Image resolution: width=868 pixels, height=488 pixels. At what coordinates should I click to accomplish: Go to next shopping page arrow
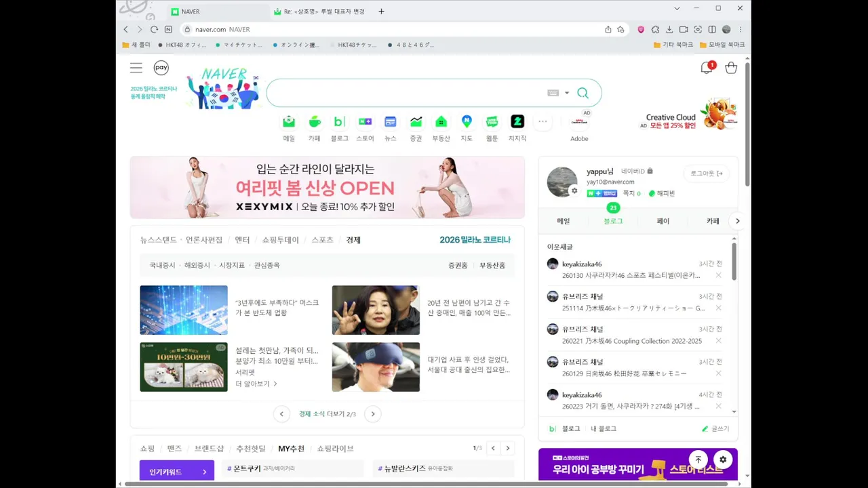click(508, 448)
